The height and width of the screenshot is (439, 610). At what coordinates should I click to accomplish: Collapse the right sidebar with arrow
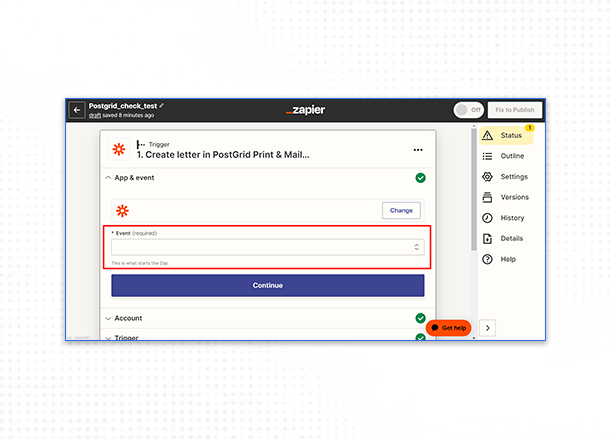488,328
